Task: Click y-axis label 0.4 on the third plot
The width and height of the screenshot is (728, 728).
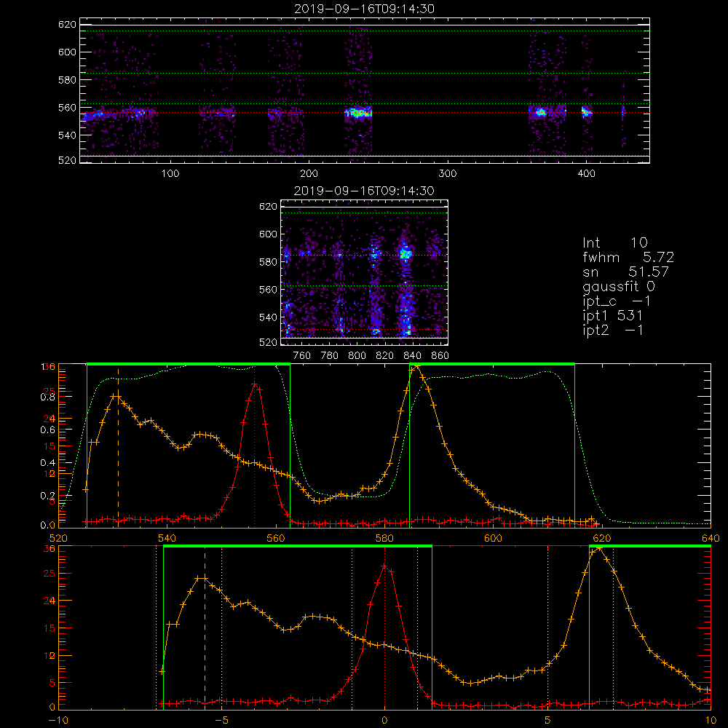Action: [x=48, y=462]
